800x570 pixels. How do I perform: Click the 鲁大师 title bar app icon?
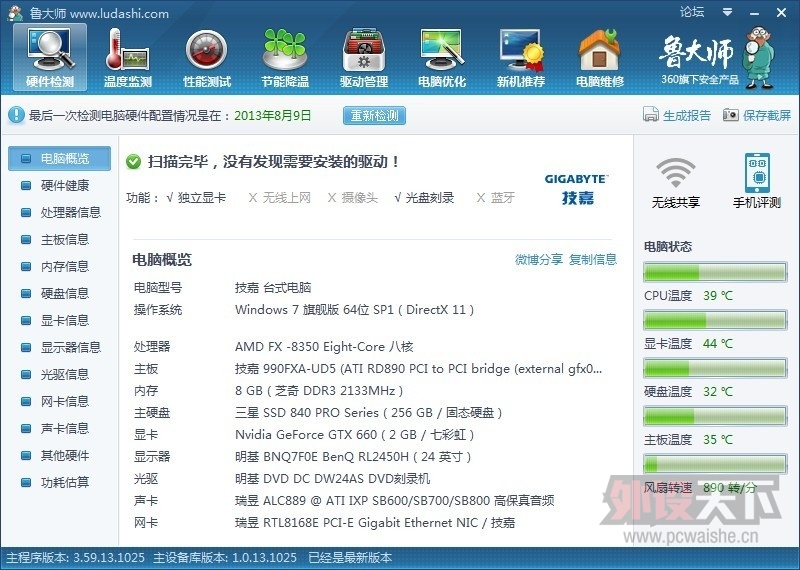(x=16, y=13)
